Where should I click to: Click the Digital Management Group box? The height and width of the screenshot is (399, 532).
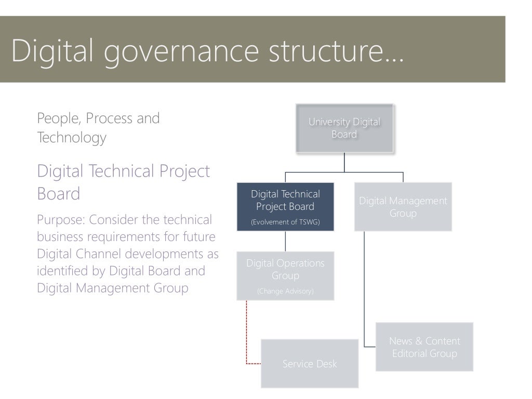click(x=403, y=207)
